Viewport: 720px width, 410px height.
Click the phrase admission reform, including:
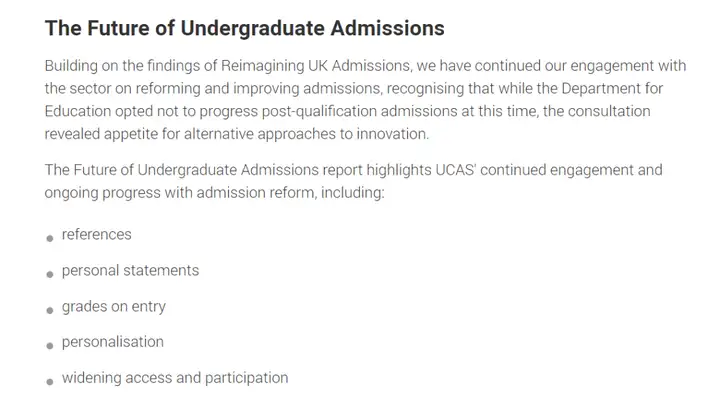[291, 193]
